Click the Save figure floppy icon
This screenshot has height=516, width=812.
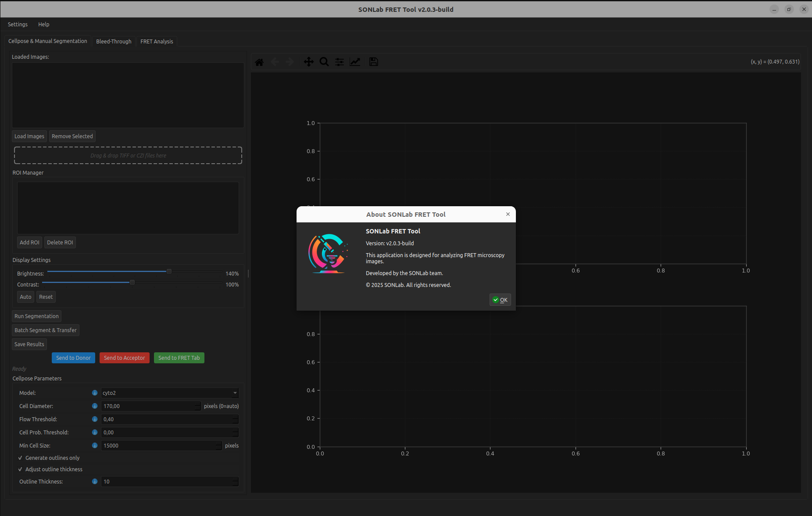tap(374, 62)
